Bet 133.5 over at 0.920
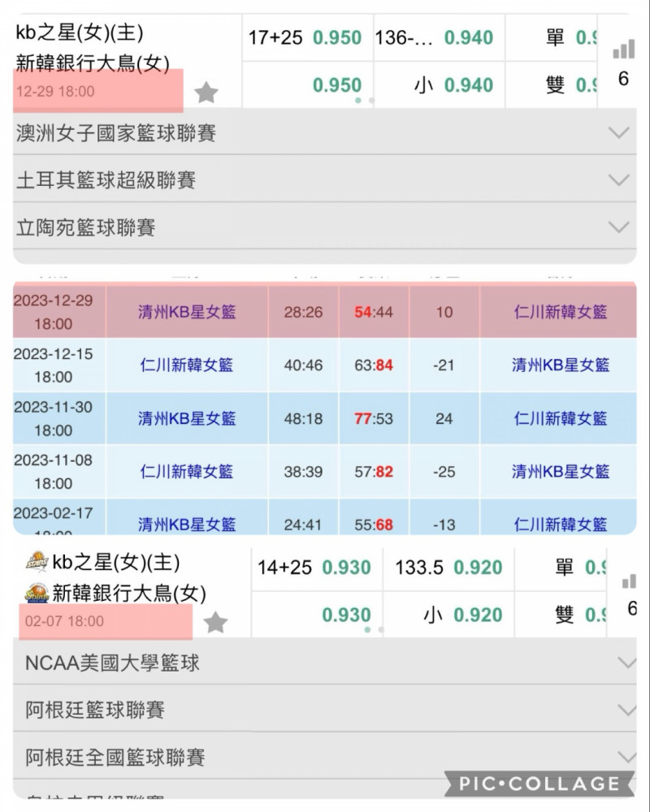This screenshot has width=650, height=812. [448, 568]
